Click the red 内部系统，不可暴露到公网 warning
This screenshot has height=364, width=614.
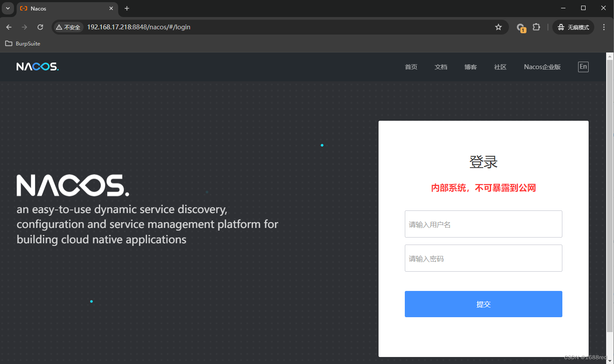484,188
